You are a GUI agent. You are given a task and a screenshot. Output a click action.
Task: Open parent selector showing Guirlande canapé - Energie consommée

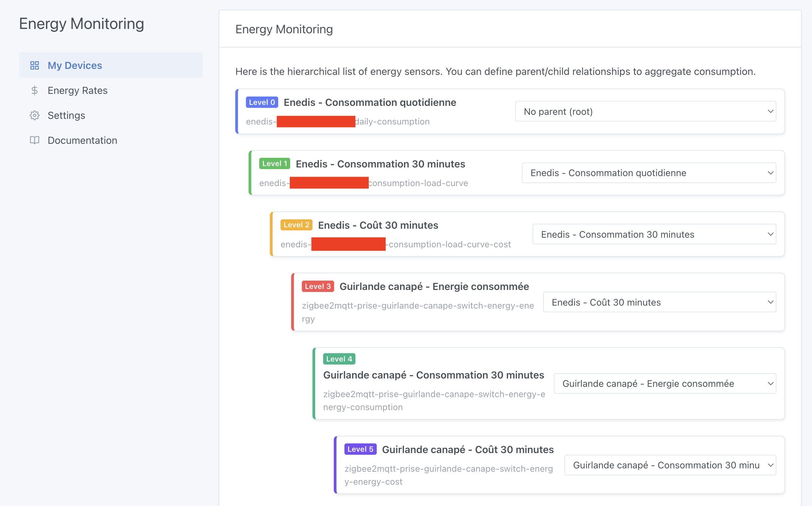[x=665, y=383]
